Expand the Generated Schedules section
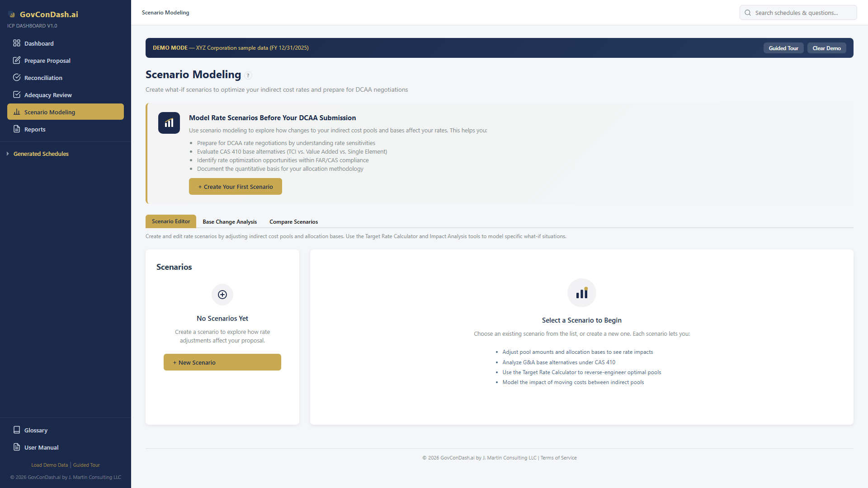The width and height of the screenshot is (868, 488). (41, 154)
